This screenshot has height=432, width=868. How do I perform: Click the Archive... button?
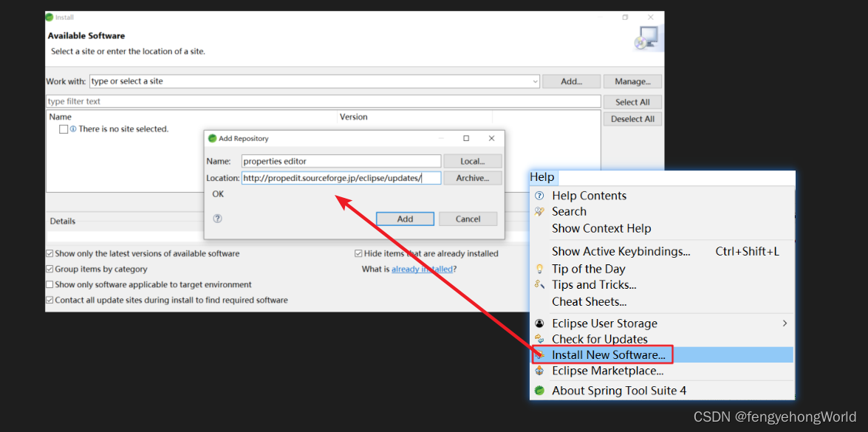coord(472,178)
